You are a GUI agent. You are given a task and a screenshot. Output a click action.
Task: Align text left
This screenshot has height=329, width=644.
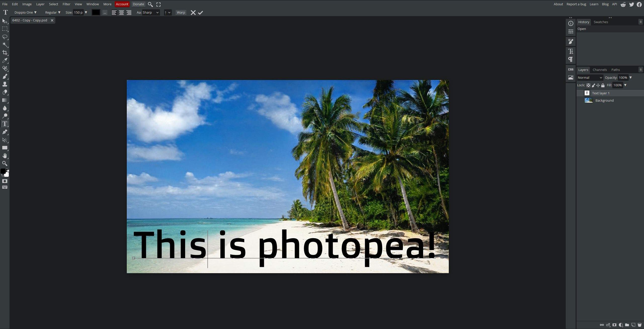pos(114,13)
